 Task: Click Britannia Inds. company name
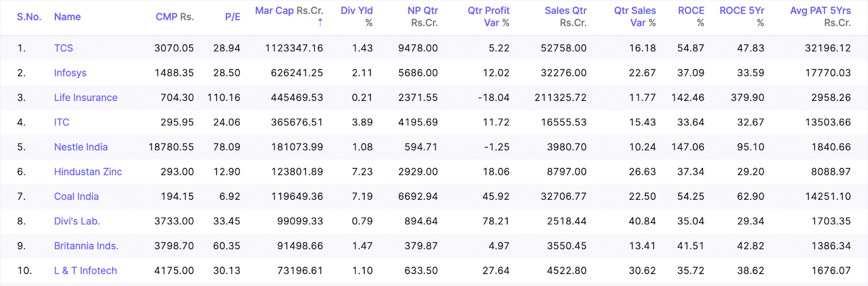coord(86,246)
